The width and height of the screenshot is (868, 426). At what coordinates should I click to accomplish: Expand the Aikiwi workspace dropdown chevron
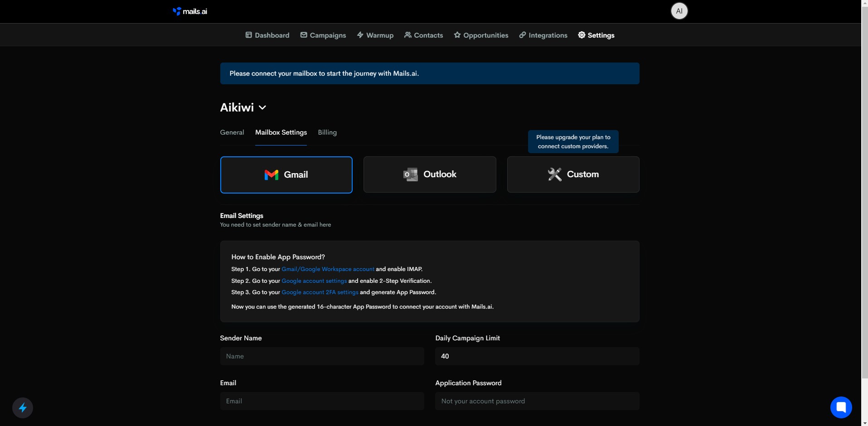tap(262, 107)
